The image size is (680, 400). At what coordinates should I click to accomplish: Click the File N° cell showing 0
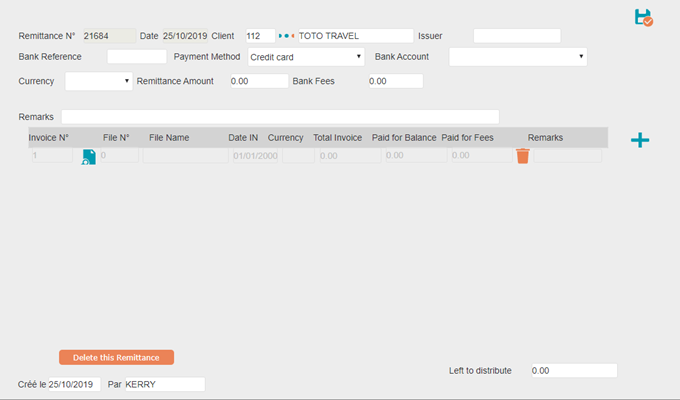119,155
